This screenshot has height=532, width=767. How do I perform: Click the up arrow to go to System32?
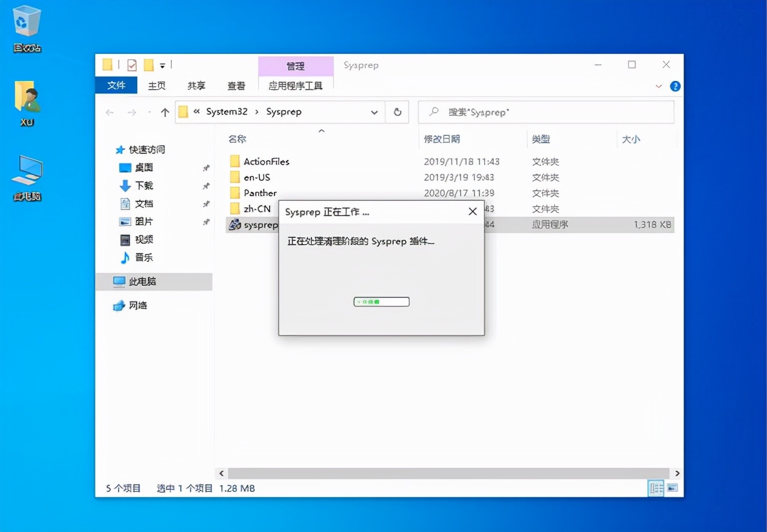coord(165,111)
